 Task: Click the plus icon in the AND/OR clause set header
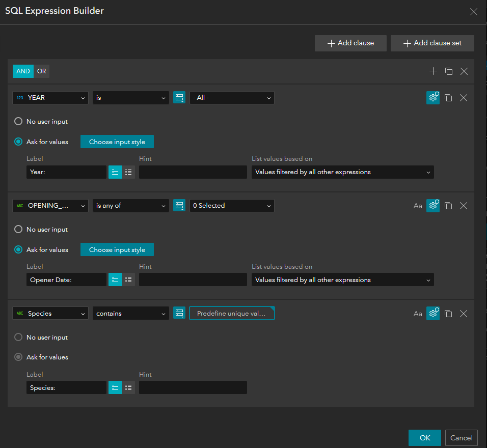point(433,71)
